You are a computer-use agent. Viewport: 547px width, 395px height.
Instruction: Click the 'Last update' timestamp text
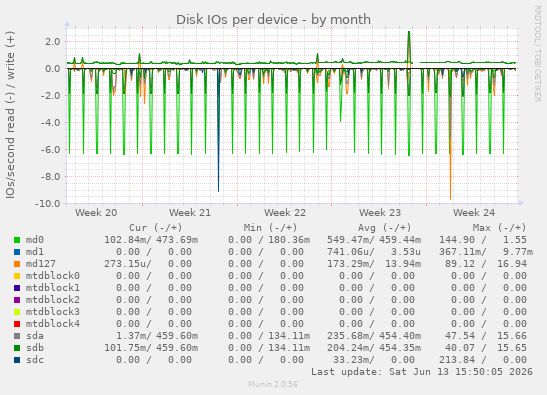(422, 372)
